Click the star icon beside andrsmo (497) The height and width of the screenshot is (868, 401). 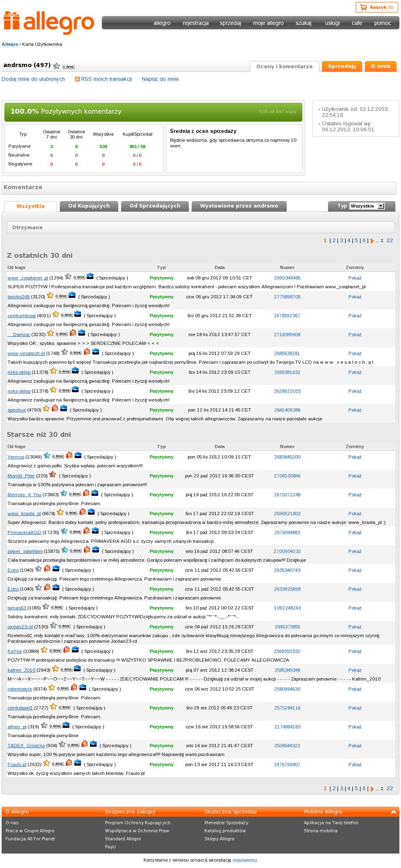tap(57, 66)
